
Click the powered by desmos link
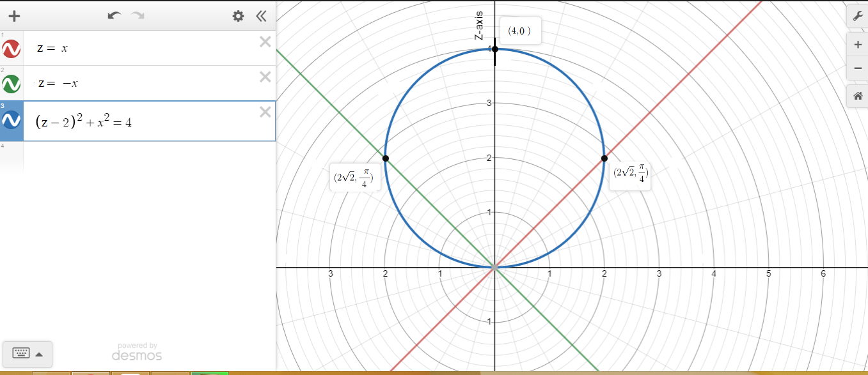point(137,352)
